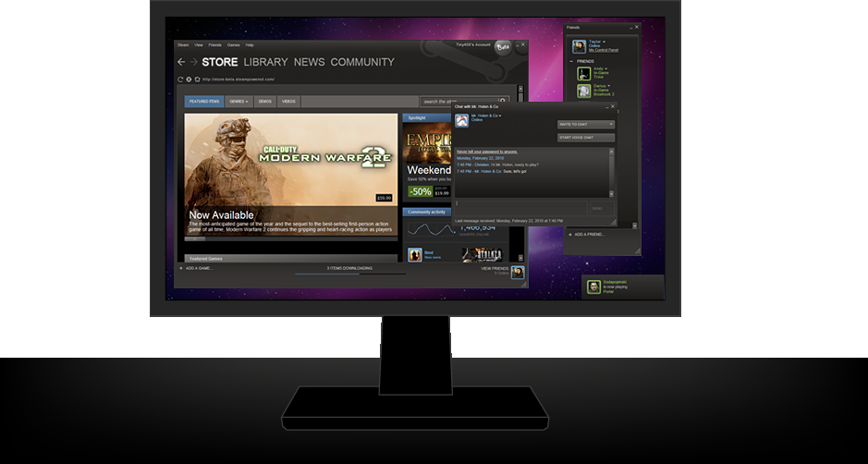The image size is (868, 464).
Task: Open the Games menu
Action: (x=234, y=45)
